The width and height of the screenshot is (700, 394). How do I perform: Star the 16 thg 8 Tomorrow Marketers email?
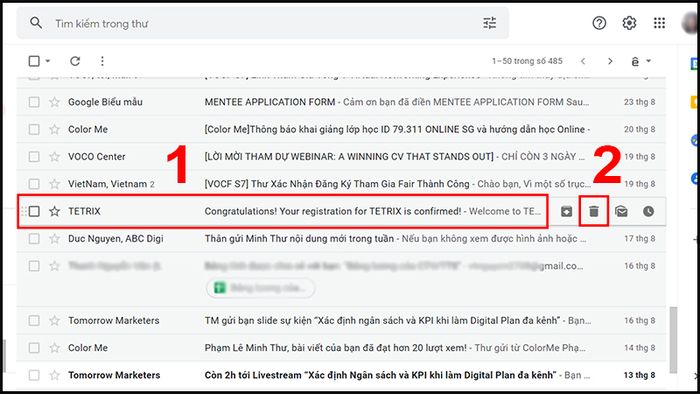(54, 320)
